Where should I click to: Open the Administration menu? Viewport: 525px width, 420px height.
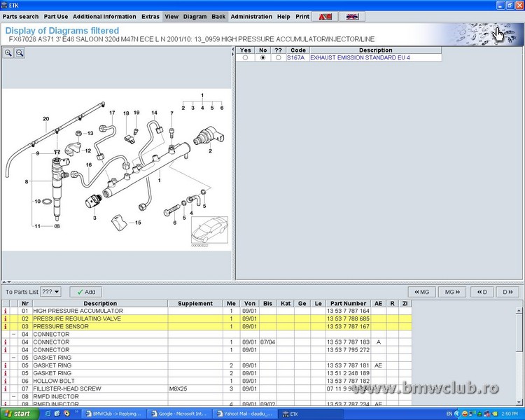click(x=251, y=16)
